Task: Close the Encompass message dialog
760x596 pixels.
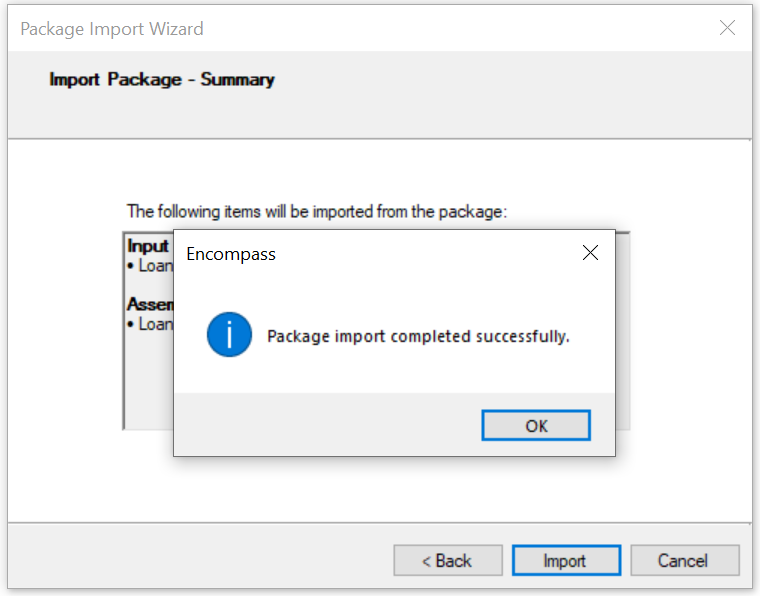Action: tap(590, 252)
